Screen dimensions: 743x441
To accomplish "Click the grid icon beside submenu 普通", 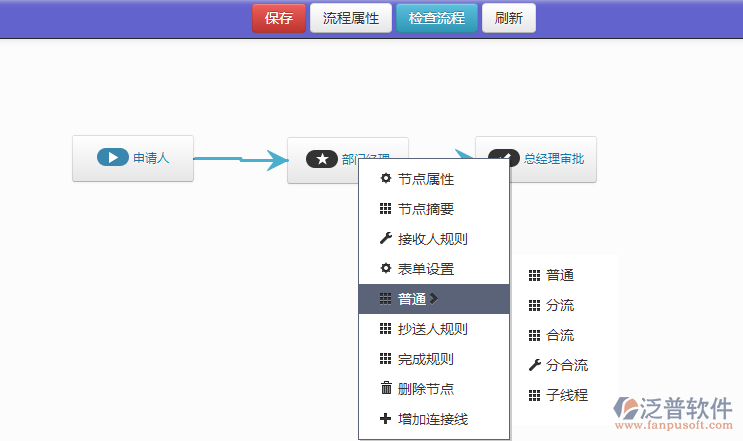I will pyautogui.click(x=535, y=275).
